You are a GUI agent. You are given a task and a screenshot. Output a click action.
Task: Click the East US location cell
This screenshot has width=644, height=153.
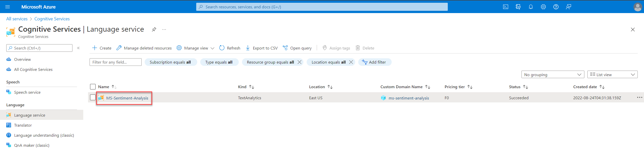316,98
